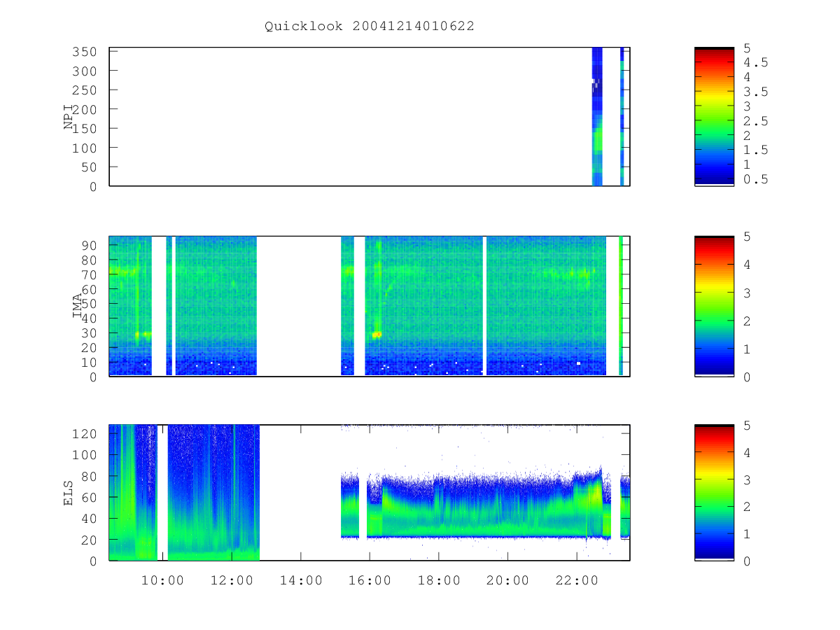
Task: Click the 22:00 time axis label
Action: pyautogui.click(x=577, y=580)
